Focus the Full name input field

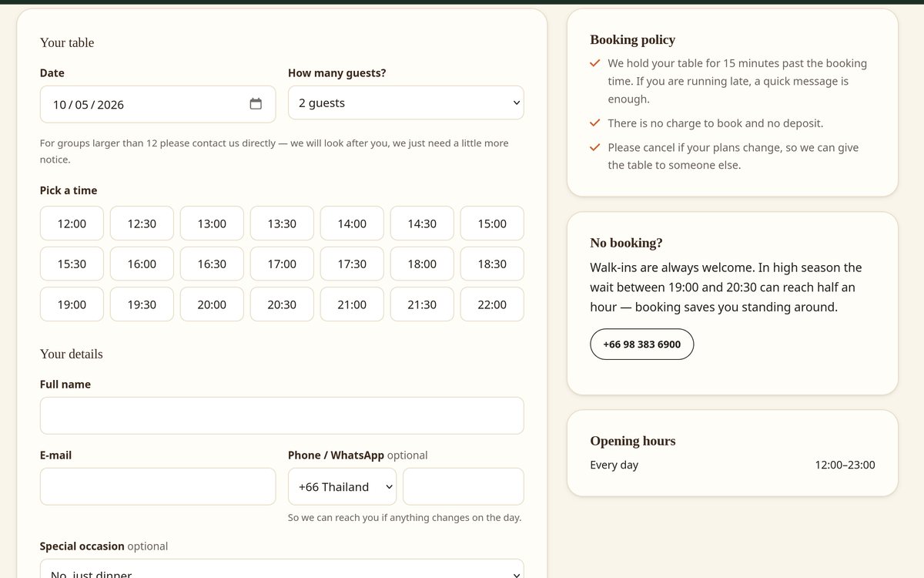[x=282, y=415]
